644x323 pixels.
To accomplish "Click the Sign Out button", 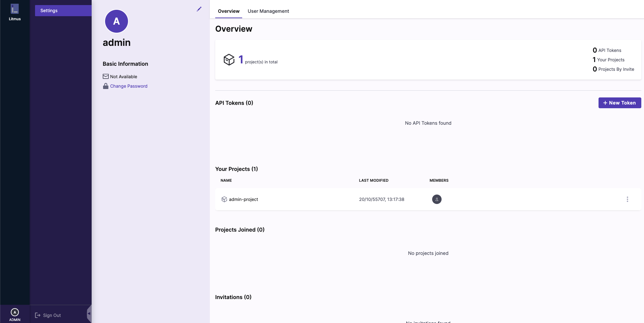I will coord(48,315).
